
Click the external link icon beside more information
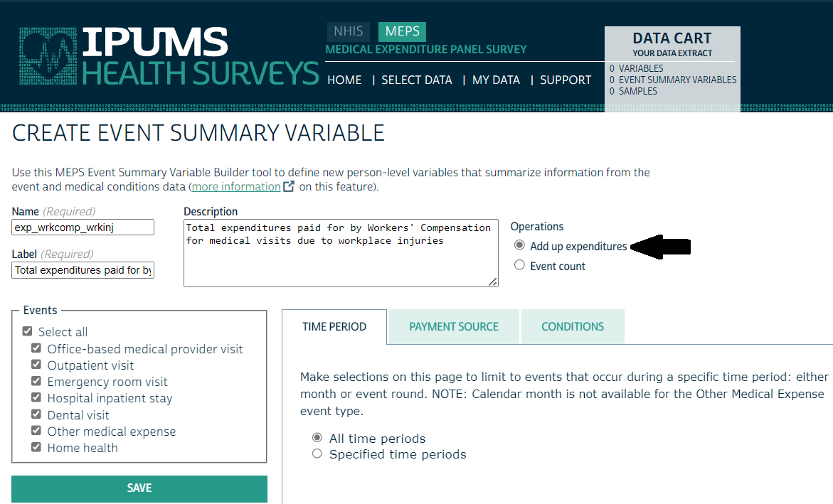[x=287, y=186]
